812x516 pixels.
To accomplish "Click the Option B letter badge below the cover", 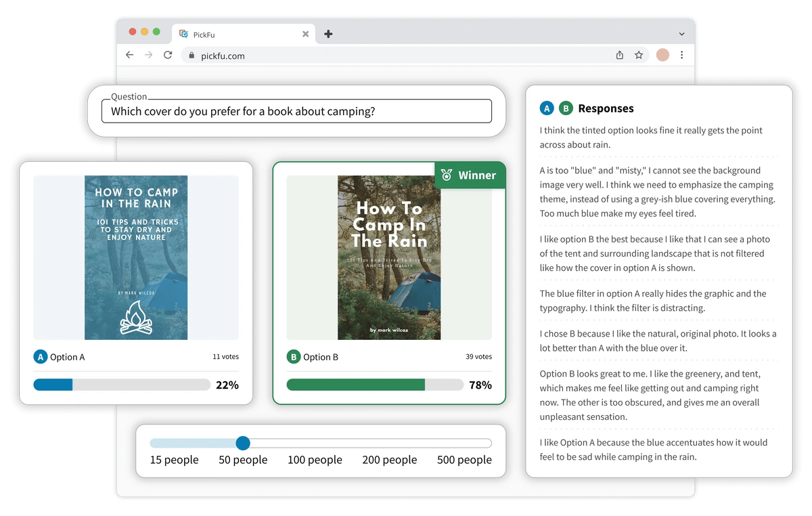I will point(294,357).
